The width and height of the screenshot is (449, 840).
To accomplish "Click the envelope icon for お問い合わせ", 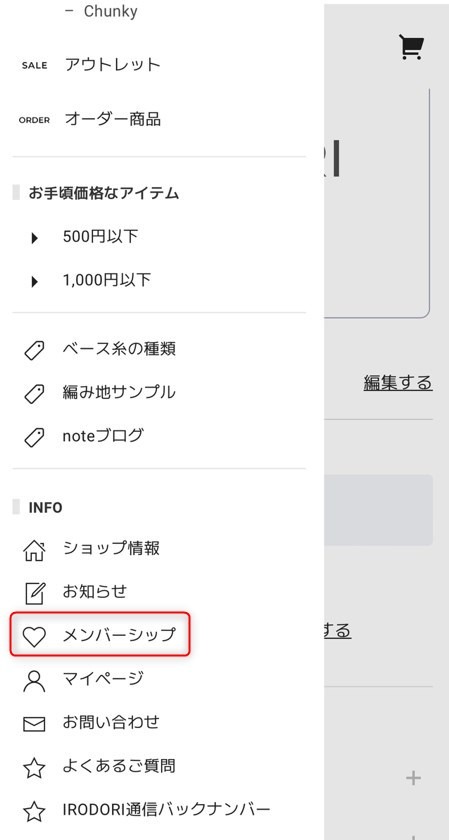I will pos(35,724).
